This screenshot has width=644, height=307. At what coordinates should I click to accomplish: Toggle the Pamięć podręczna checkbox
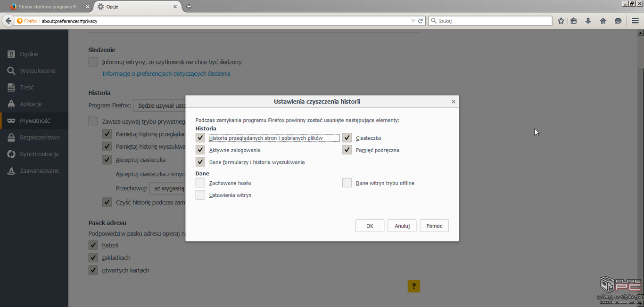point(347,150)
